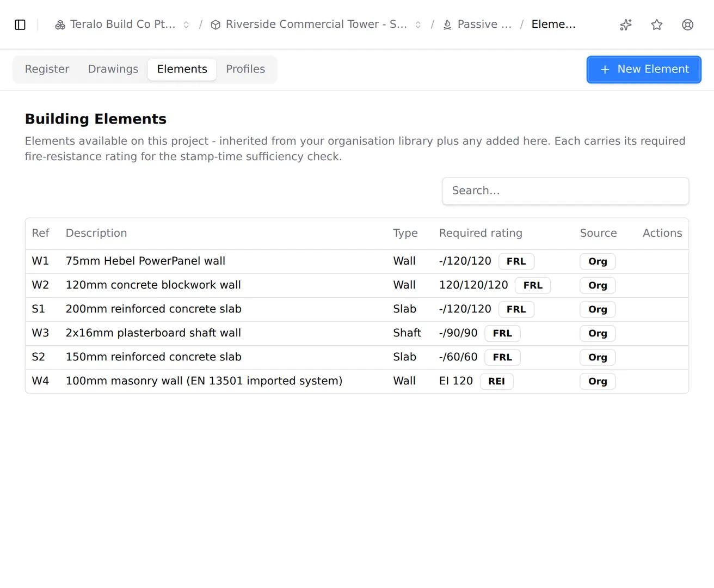Screen dimensions: 714x588
Task: Click the EI 120 rating value
Action: 456,381
